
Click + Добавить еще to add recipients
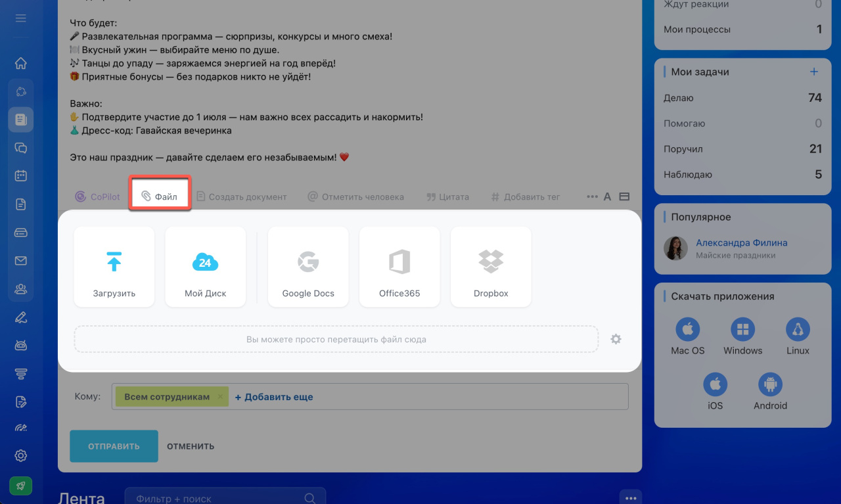pos(274,397)
